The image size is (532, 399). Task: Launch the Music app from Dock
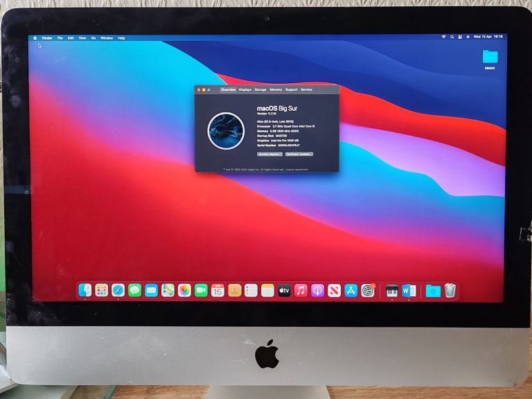pyautogui.click(x=301, y=291)
